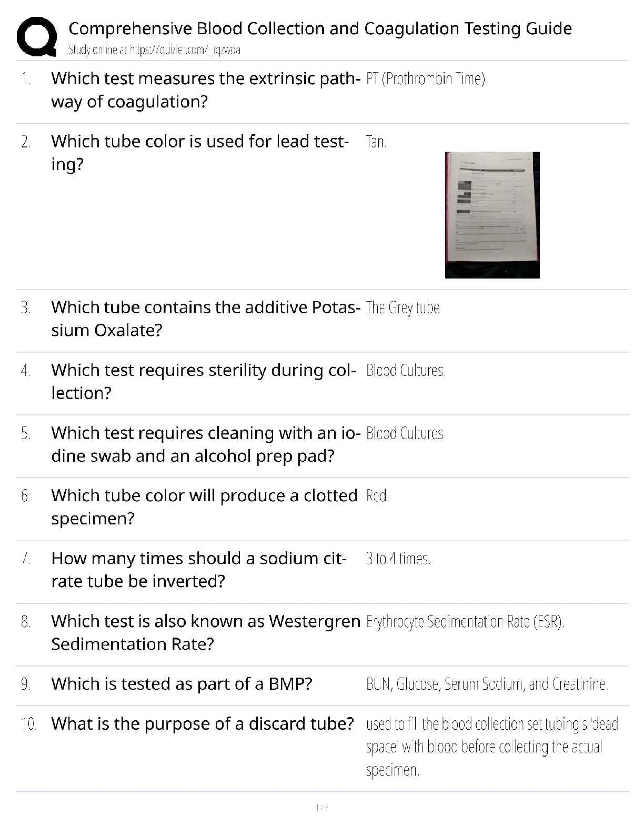The height and width of the screenshot is (834, 644).
Task: Click the Erythrocyte Sedimentation Rate answer
Action: coord(465,622)
